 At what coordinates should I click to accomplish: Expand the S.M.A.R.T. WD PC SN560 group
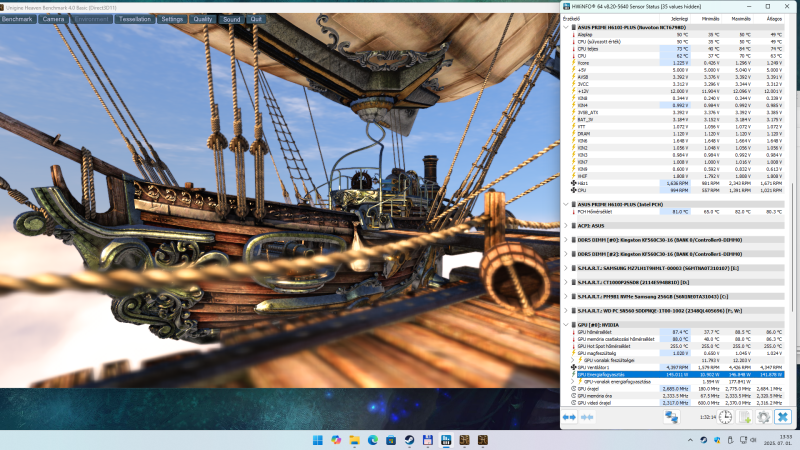pyautogui.click(x=566, y=311)
